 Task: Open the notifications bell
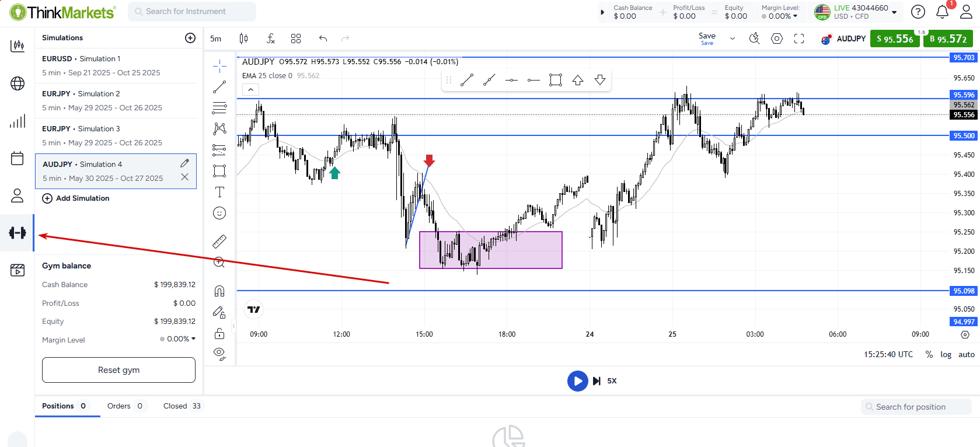tap(942, 12)
